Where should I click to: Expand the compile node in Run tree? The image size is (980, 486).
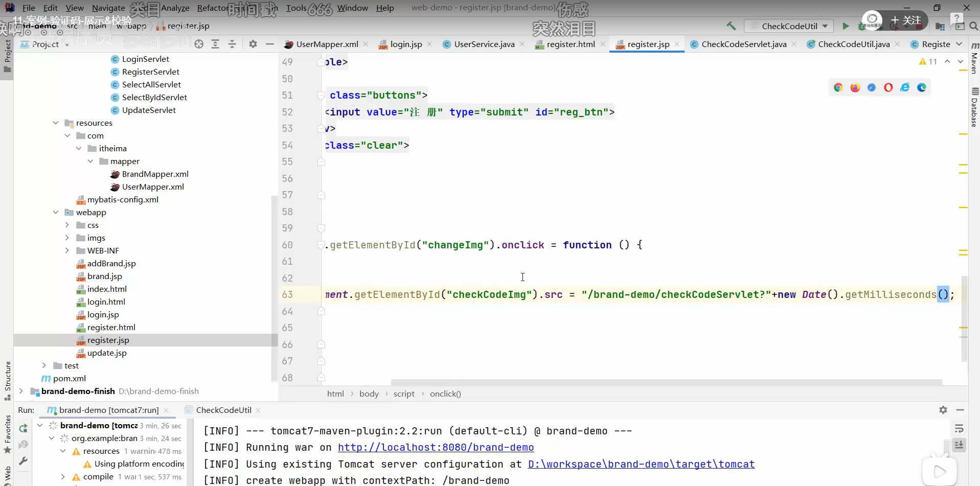click(x=63, y=477)
